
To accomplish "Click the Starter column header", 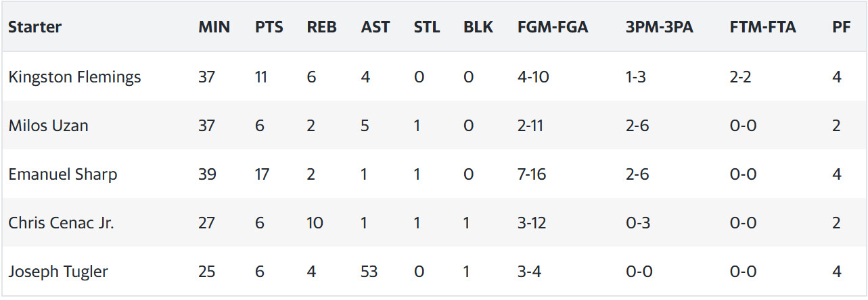I will pyautogui.click(x=35, y=27).
